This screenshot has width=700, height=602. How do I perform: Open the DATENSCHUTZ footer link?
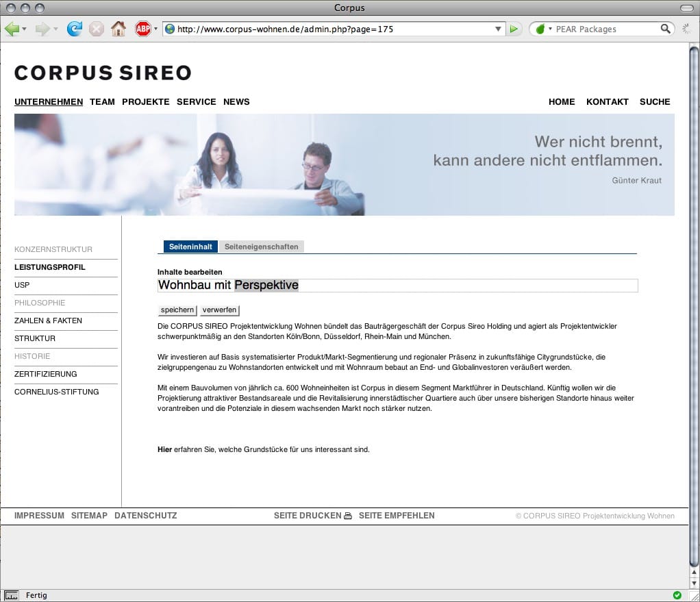[145, 516]
